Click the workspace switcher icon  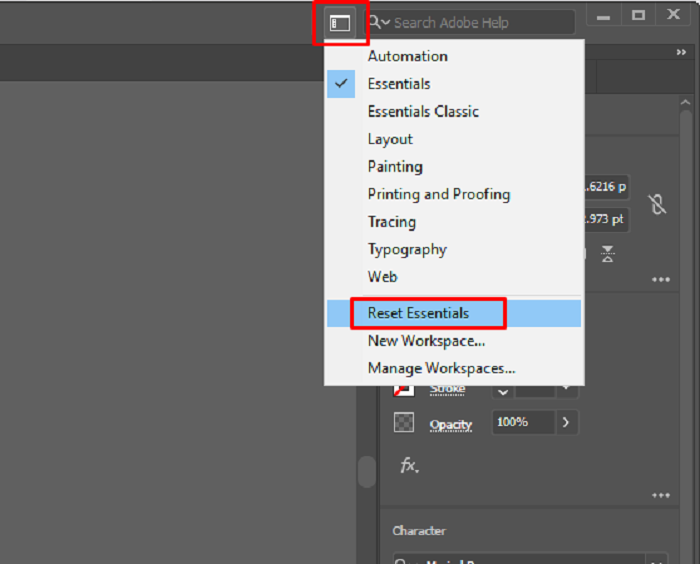(x=340, y=22)
